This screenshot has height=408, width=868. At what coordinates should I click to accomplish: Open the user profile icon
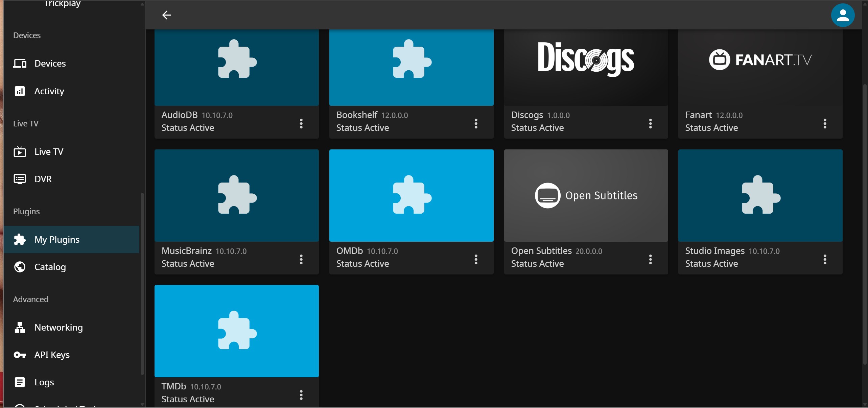[x=842, y=15]
